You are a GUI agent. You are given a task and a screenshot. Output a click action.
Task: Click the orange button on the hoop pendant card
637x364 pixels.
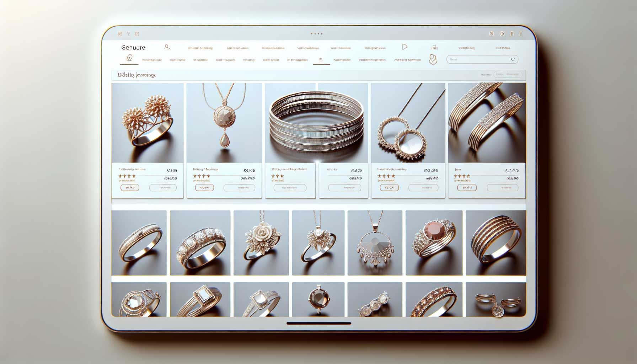click(x=389, y=188)
